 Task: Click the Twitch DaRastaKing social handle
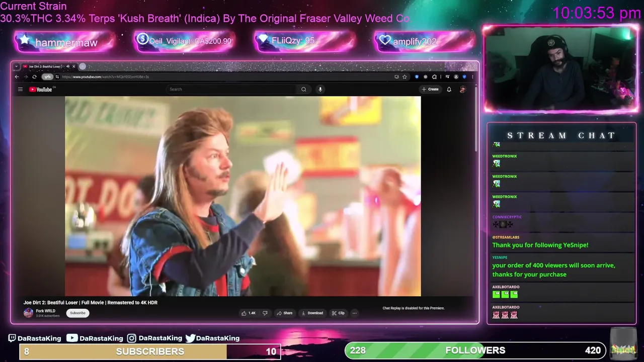(x=34, y=338)
